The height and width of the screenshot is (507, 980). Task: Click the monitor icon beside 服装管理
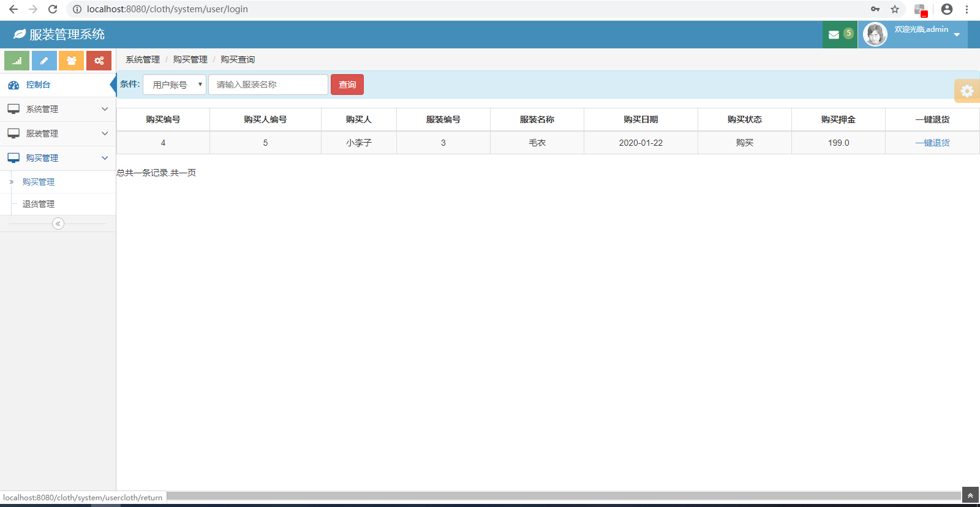coord(13,133)
